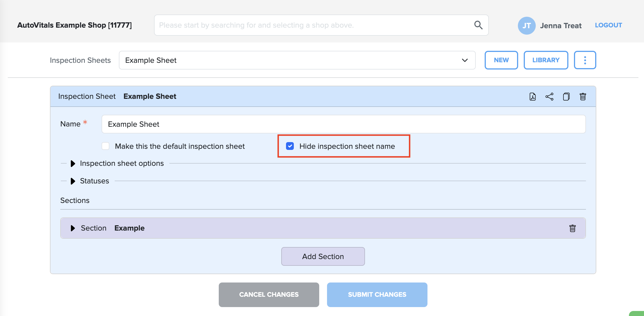644x316 pixels.
Task: Click Add Section button
Action: point(323,256)
